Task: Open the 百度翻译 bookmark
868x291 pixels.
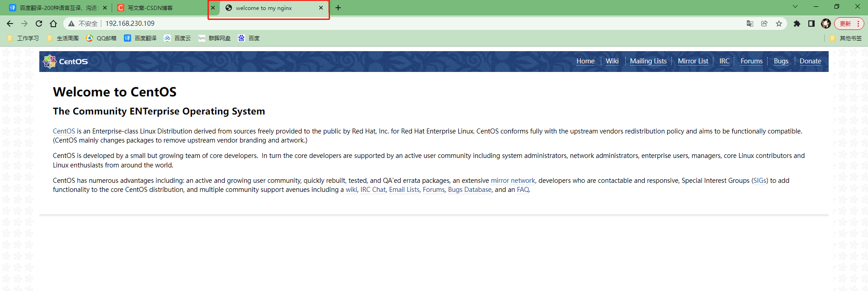Action: (140, 38)
